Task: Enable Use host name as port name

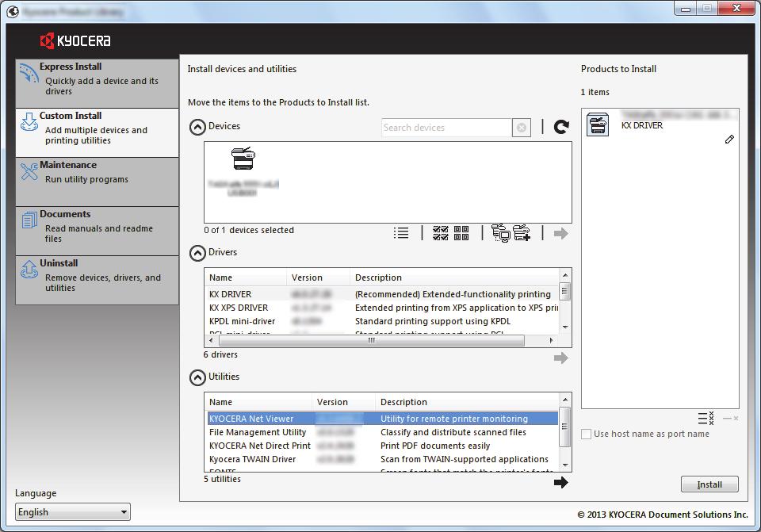Action: [587, 434]
